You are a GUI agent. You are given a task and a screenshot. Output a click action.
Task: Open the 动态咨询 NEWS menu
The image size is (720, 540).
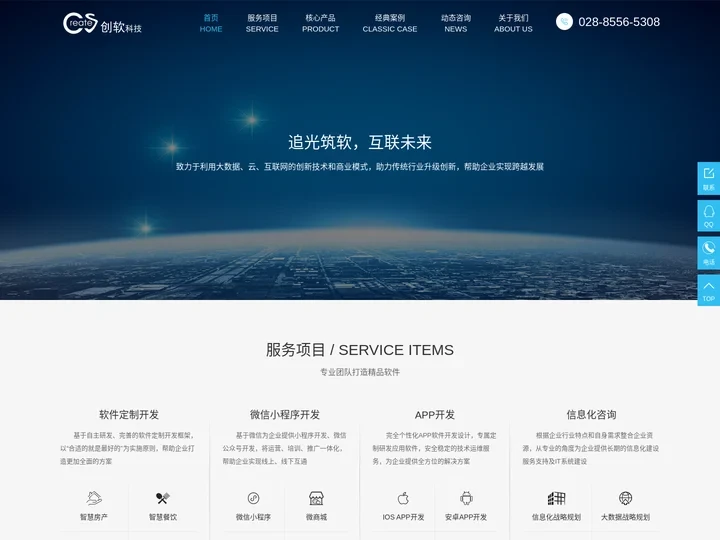(x=456, y=23)
